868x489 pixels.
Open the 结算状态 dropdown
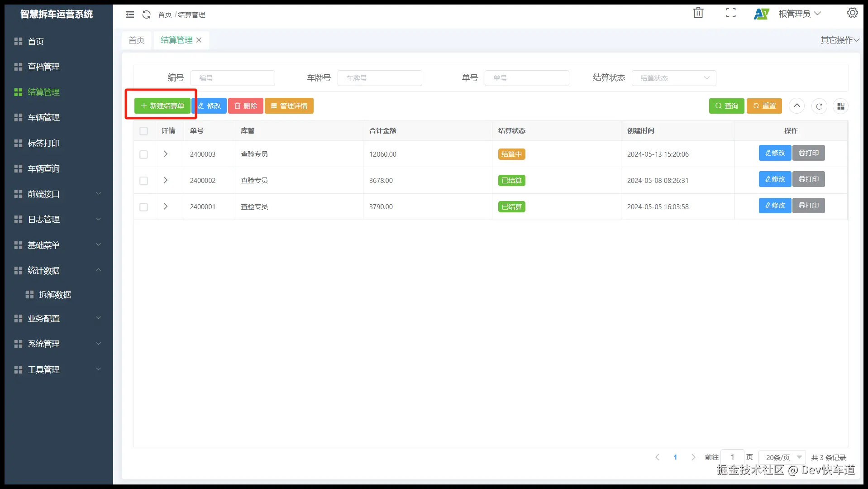[674, 78]
